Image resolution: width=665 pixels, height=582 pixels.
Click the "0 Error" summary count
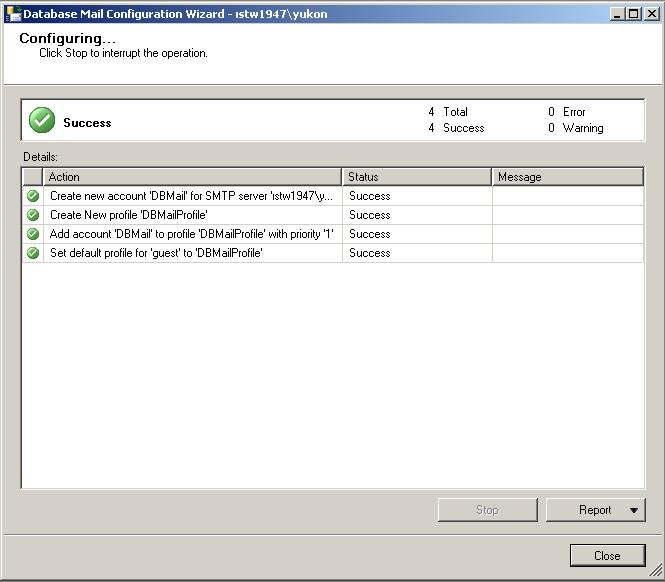pyautogui.click(x=567, y=112)
